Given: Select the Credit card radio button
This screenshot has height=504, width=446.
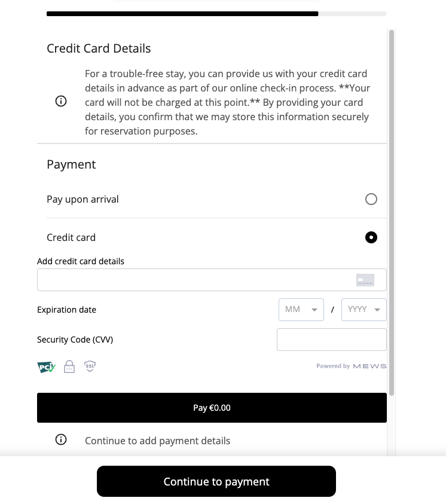Looking at the screenshot, I should (x=371, y=237).
